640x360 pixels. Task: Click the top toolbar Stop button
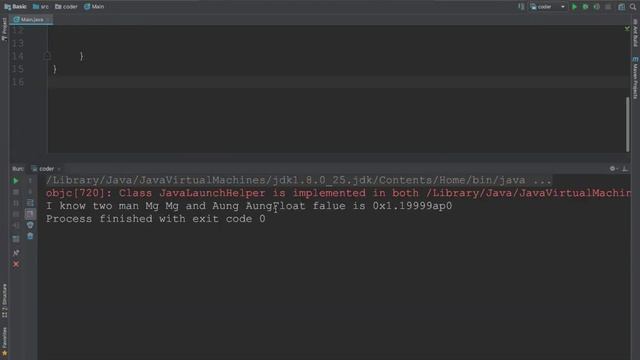click(x=608, y=7)
